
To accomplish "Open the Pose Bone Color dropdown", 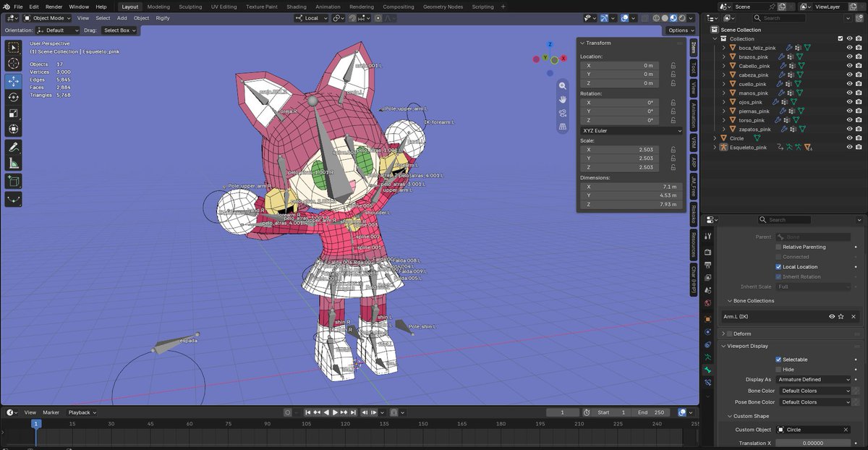I will point(814,402).
